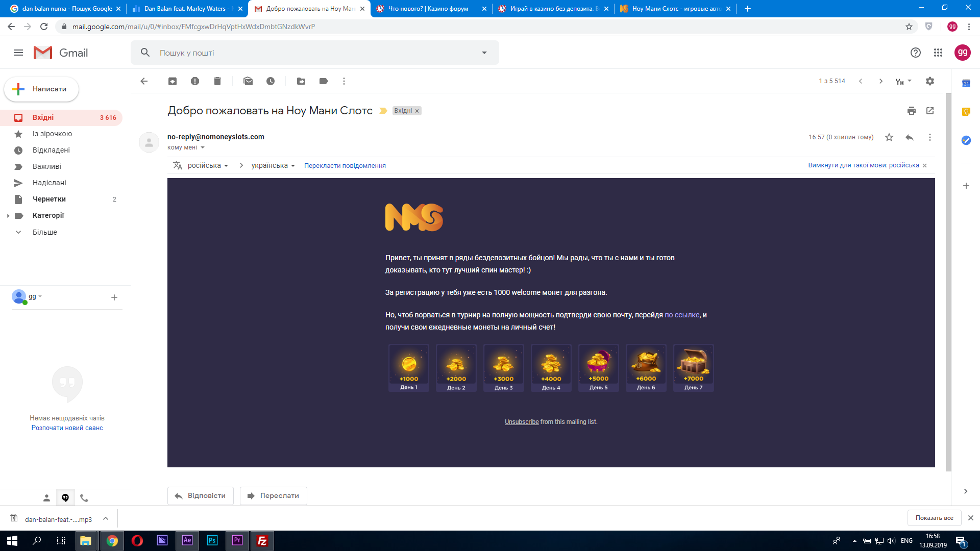Expand the Більше section in the sidebar

click(45, 232)
